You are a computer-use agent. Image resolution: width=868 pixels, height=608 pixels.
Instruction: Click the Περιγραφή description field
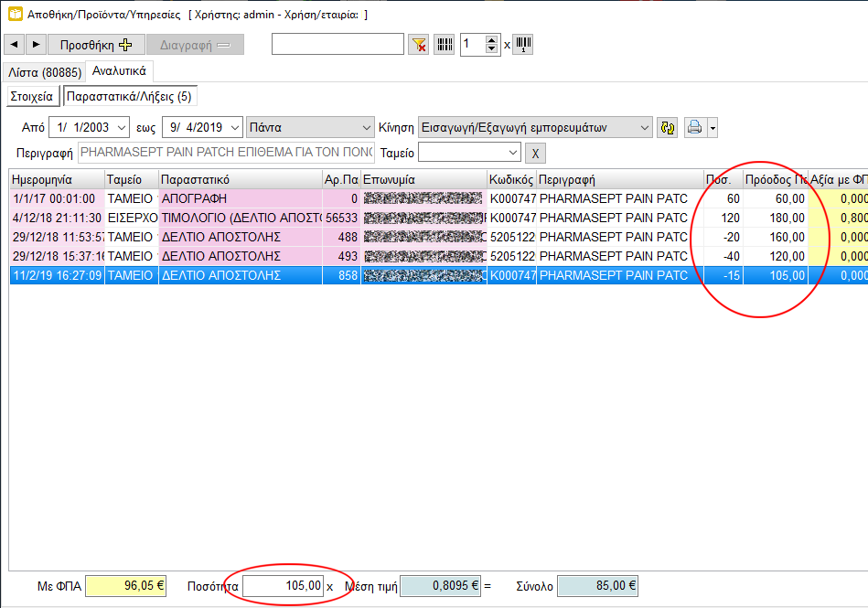click(x=227, y=152)
